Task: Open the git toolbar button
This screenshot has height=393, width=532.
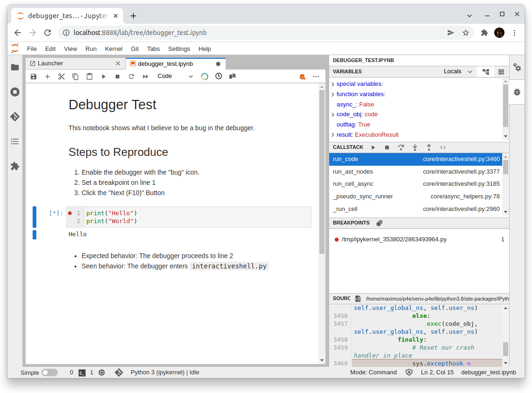Action: [x=232, y=76]
